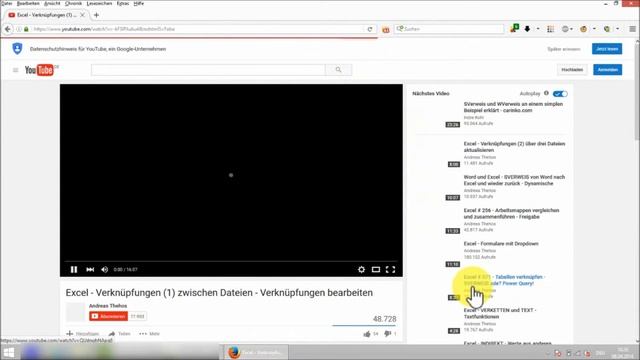Close the Excel - Verknüpfungen tab
This screenshot has height=360, width=640.
(82, 15)
